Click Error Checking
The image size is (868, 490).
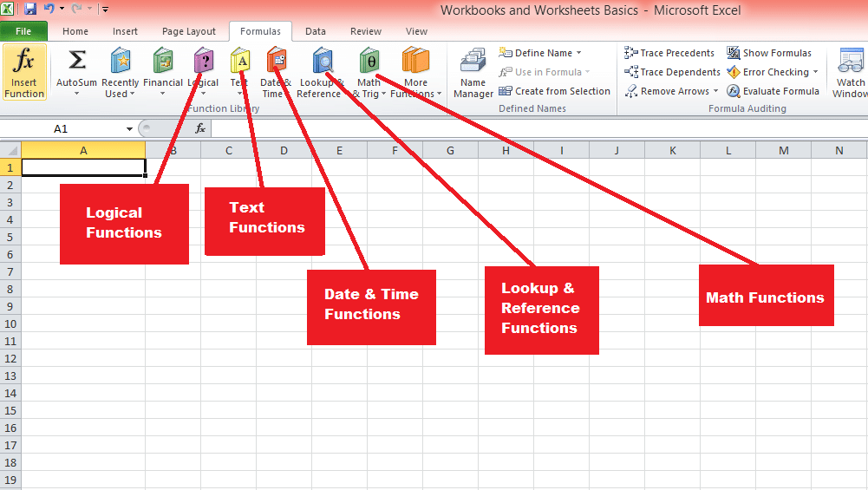click(767, 72)
